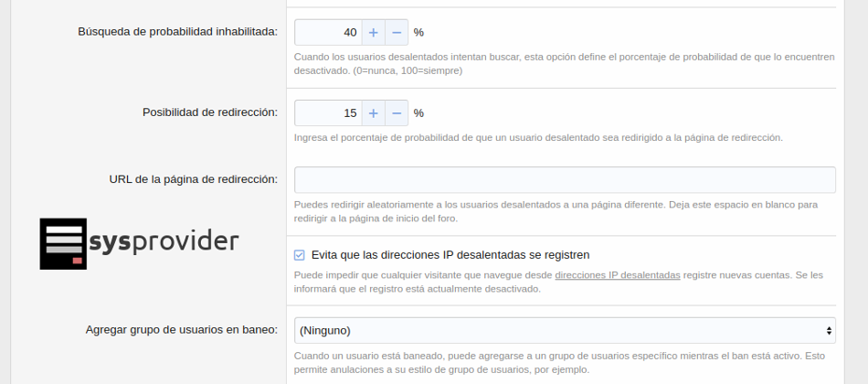Click the redirect page URL text box
The image size is (868, 384).
(x=564, y=179)
